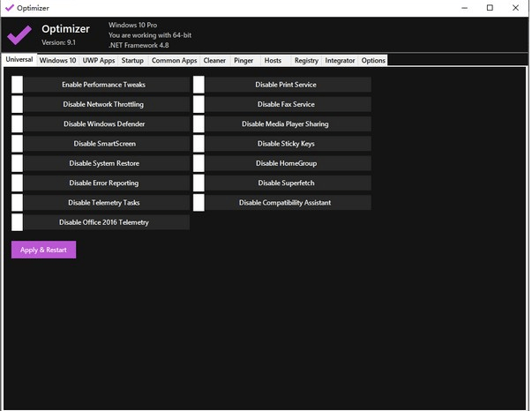Click the Disable Compatibility Assistant label button

[x=288, y=203]
